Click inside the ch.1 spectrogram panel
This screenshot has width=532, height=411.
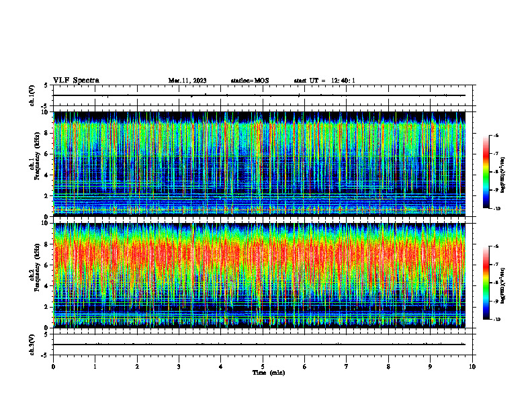[259, 164]
